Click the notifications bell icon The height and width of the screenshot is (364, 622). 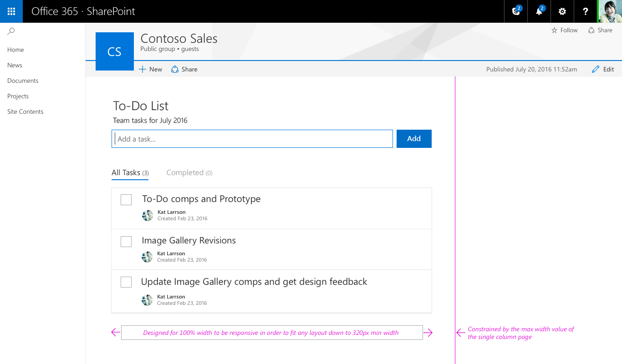(539, 11)
